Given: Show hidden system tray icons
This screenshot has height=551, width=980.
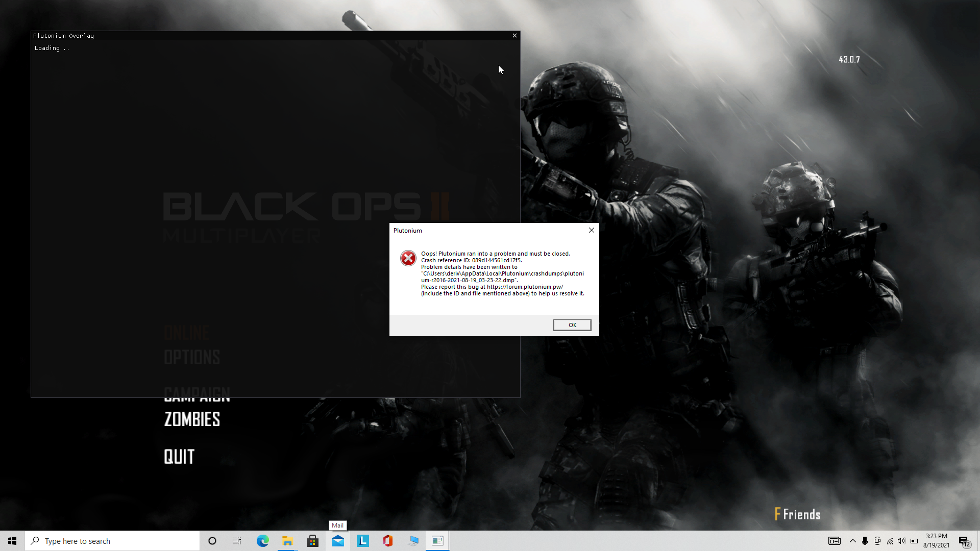Looking at the screenshot, I should [852, 541].
